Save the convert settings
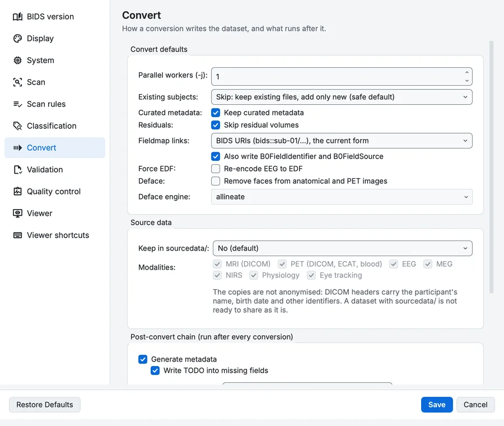This screenshot has height=426, width=504. pyautogui.click(x=437, y=405)
